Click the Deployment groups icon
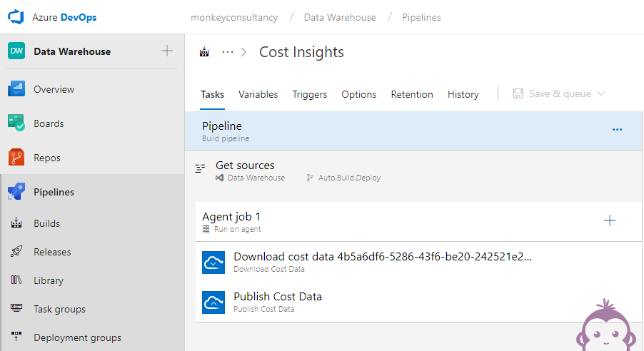Screen dimensions: 644x351 [16, 336]
